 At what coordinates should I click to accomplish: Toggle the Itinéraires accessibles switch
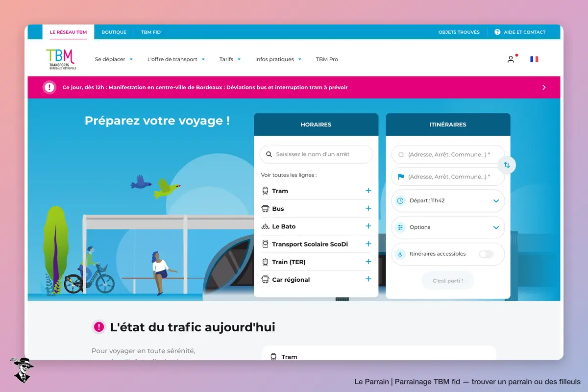(486, 254)
